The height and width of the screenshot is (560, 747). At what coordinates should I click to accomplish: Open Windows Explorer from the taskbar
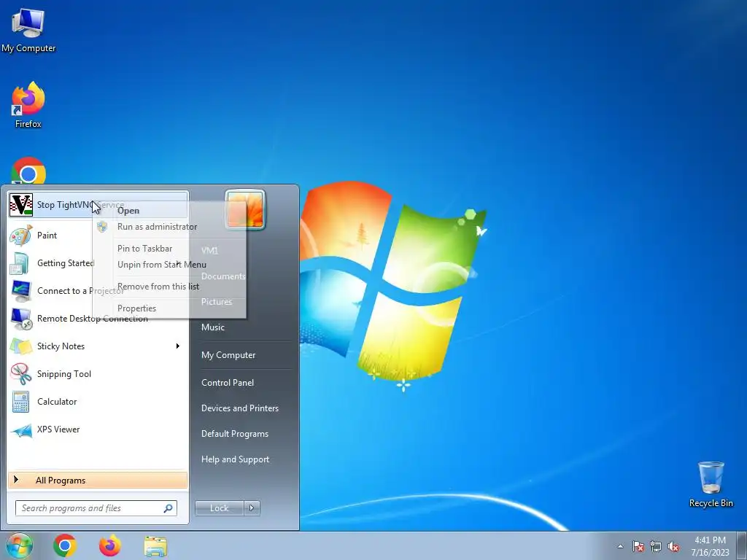[x=156, y=546]
